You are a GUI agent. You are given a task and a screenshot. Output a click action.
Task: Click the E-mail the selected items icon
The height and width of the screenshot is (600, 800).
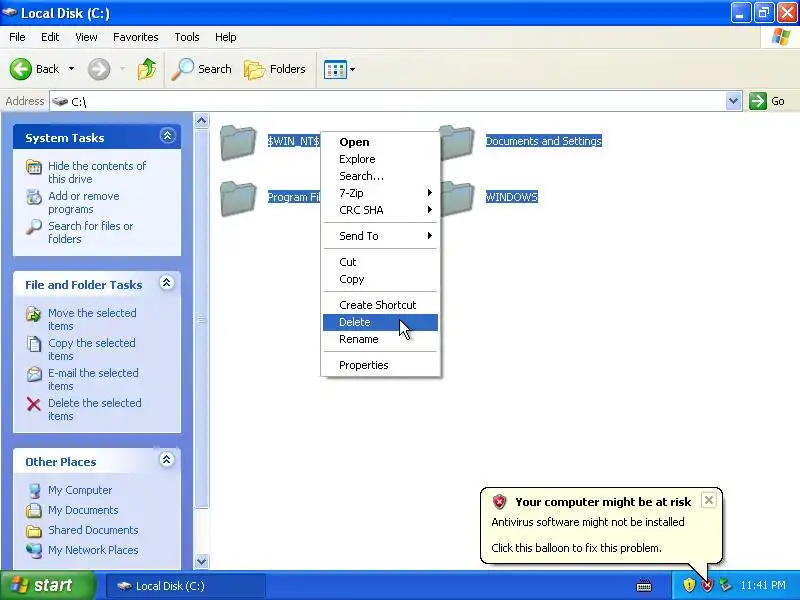pos(34,374)
